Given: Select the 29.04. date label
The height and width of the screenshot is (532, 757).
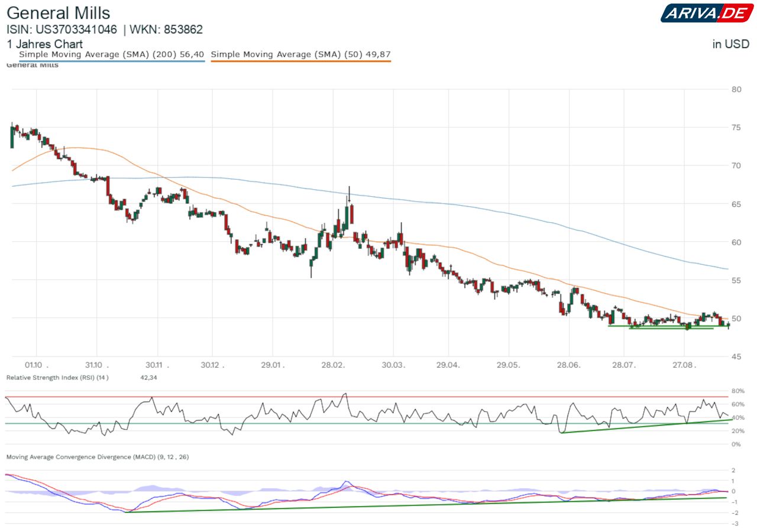Looking at the screenshot, I should pyautogui.click(x=448, y=365).
